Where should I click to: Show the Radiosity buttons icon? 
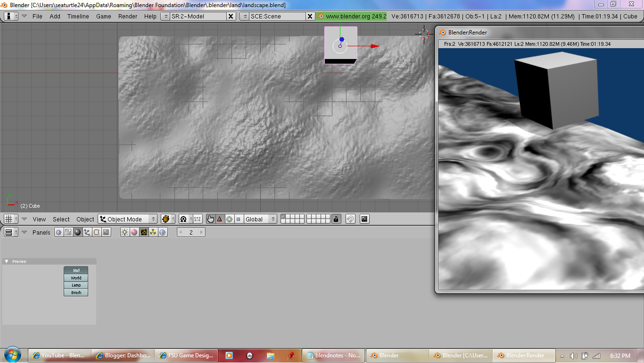[x=153, y=232]
